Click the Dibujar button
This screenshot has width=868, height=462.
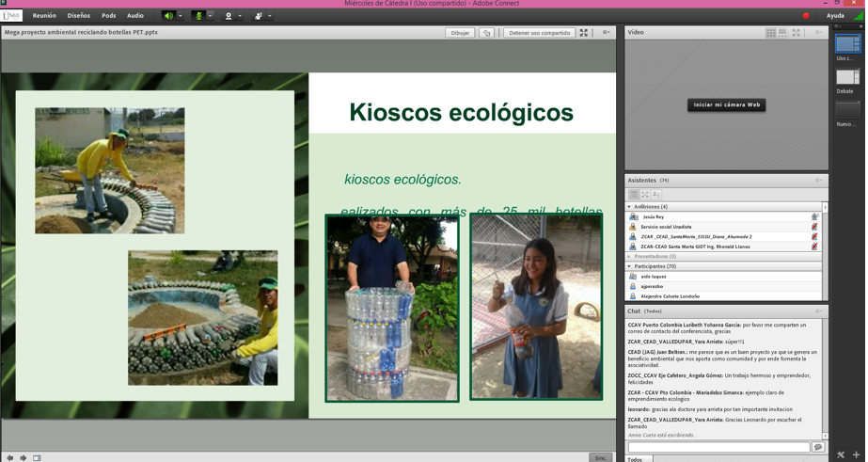(x=460, y=33)
